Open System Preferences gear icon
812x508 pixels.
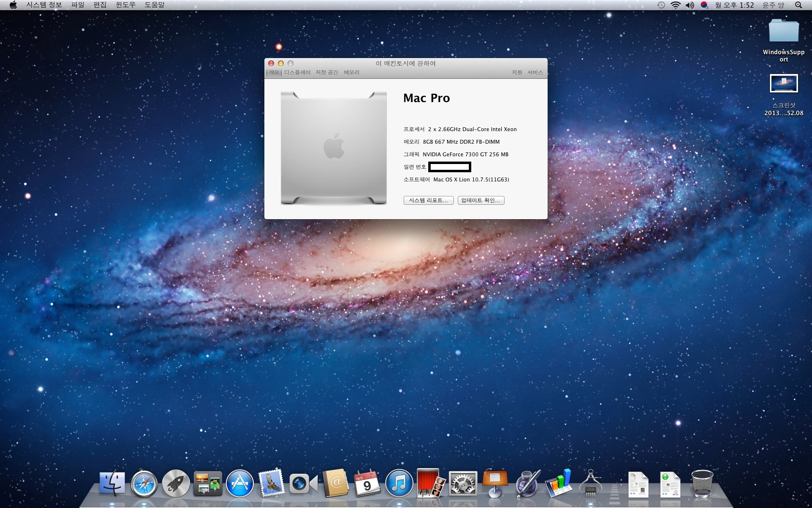(463, 484)
